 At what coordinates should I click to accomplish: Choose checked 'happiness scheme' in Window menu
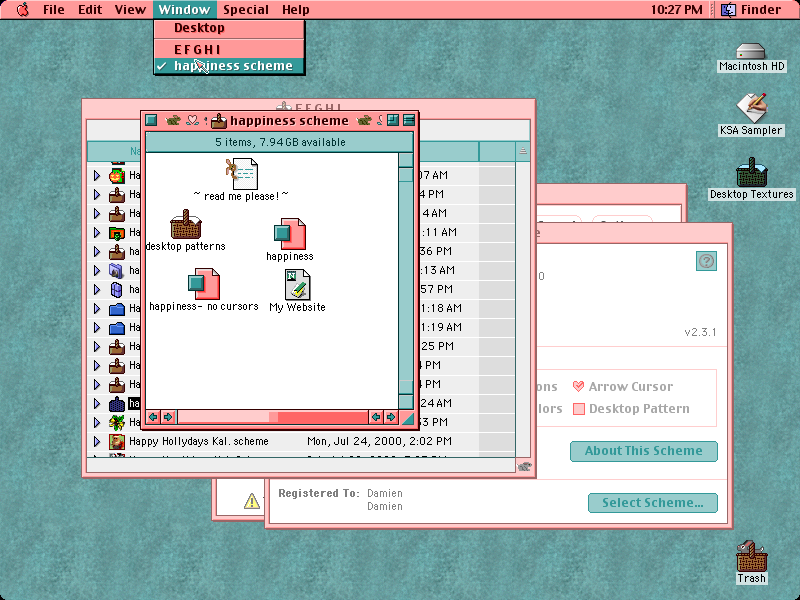(229, 66)
